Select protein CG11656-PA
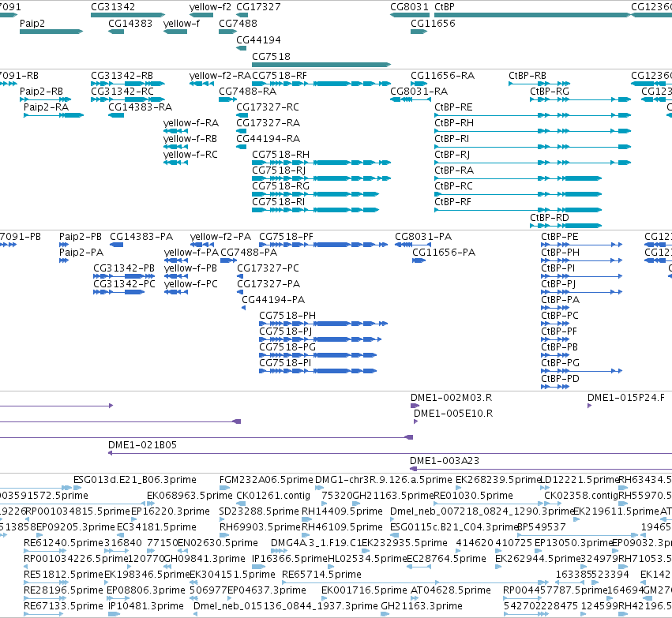The image size is (672, 618). click(x=419, y=260)
